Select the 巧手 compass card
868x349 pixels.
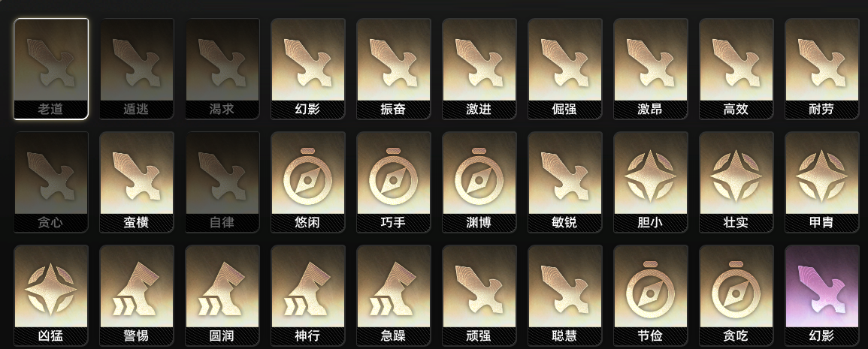click(394, 182)
